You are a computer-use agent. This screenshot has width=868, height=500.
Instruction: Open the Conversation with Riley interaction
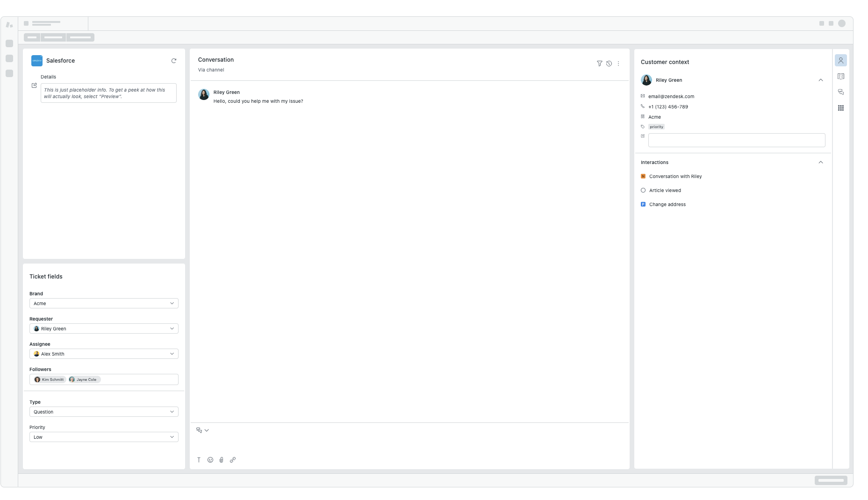point(675,176)
